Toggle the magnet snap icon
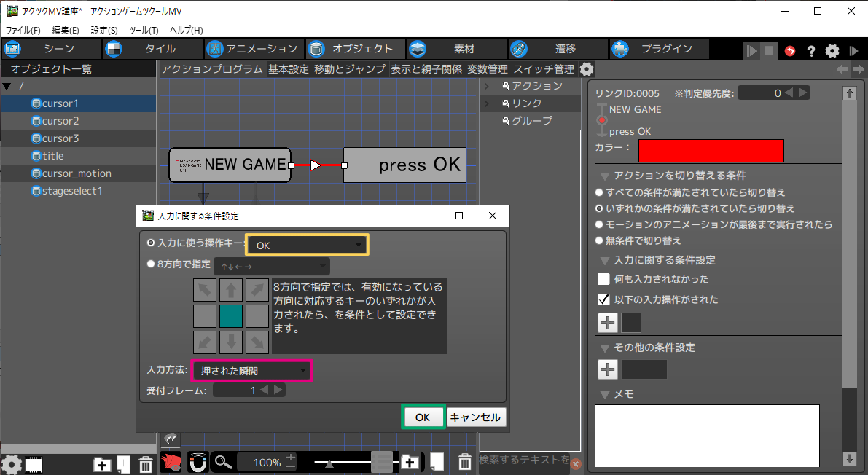This screenshot has width=868, height=475. (198, 462)
